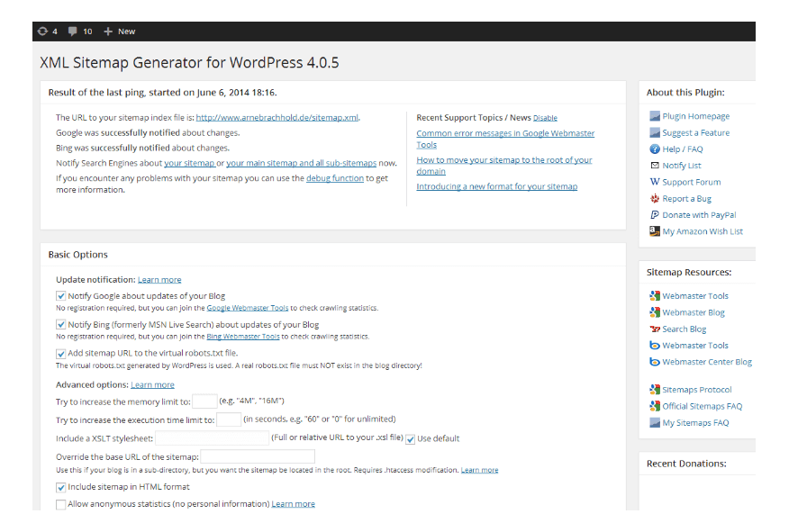Click the memory limit input field
Viewport: 807px width, 532px height.
click(x=204, y=401)
